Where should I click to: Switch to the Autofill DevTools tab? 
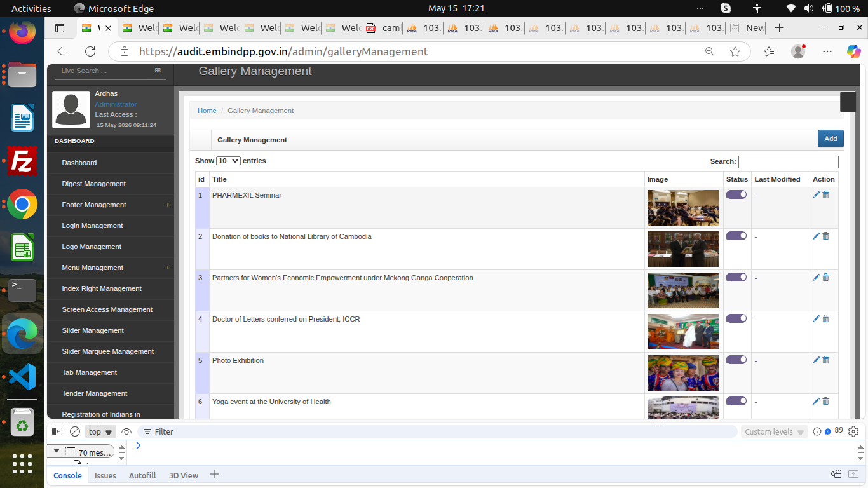click(x=142, y=475)
